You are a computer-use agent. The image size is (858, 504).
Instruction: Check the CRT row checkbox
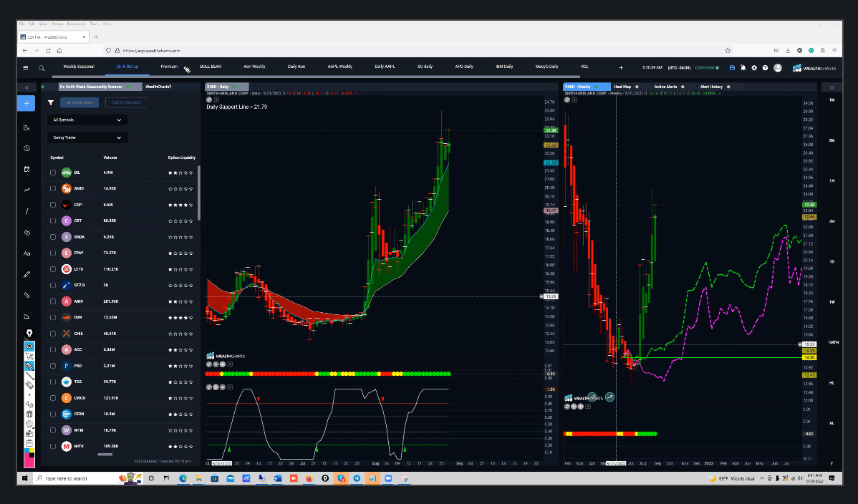coord(53,220)
